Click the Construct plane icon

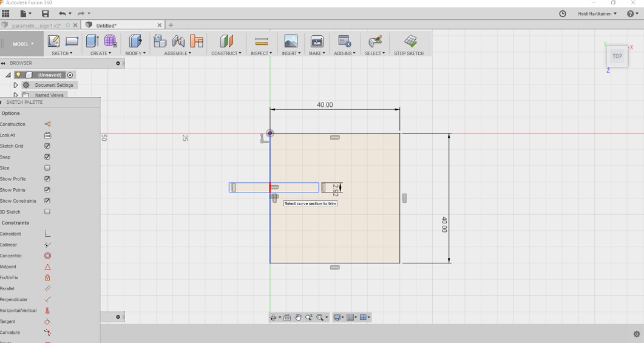point(226,41)
